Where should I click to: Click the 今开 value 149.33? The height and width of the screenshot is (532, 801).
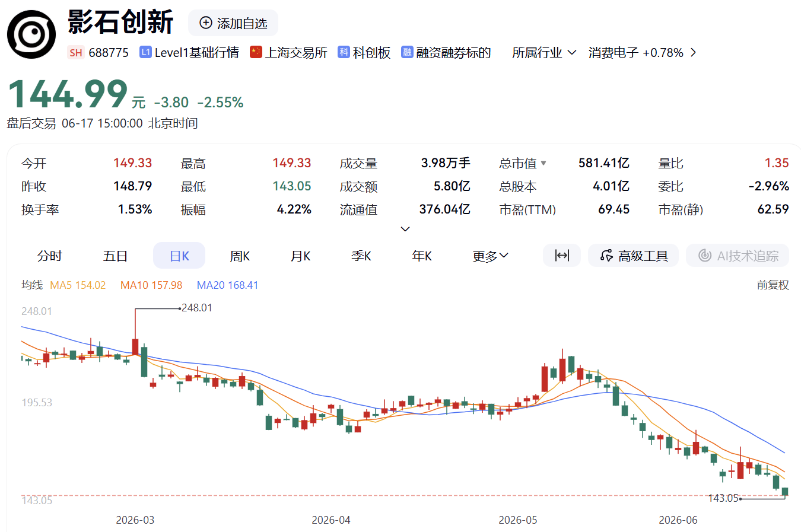pos(133,163)
